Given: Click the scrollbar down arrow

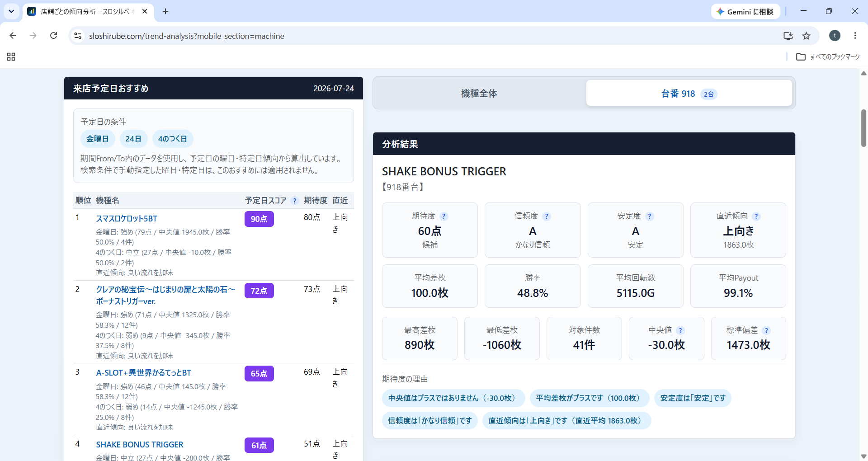Looking at the screenshot, I should coord(863,456).
